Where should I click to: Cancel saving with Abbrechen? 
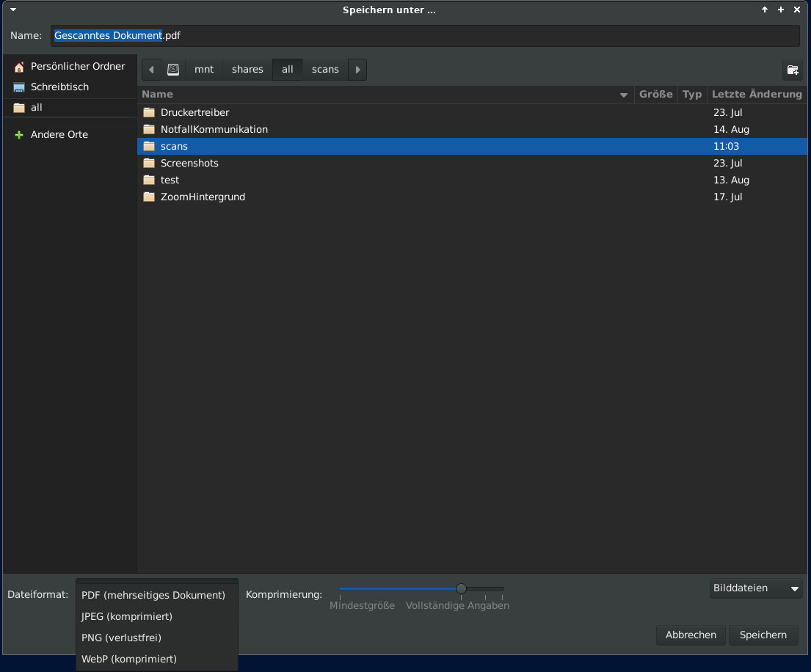coord(691,635)
